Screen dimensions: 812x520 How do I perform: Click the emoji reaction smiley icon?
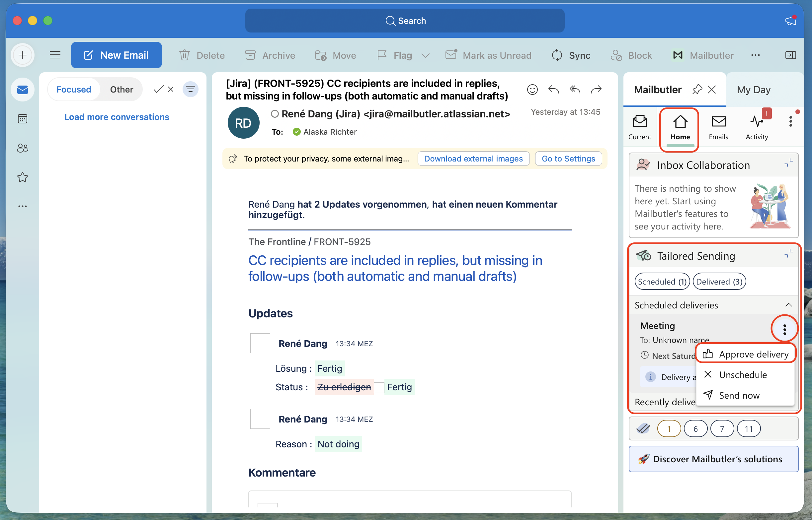[x=532, y=90]
